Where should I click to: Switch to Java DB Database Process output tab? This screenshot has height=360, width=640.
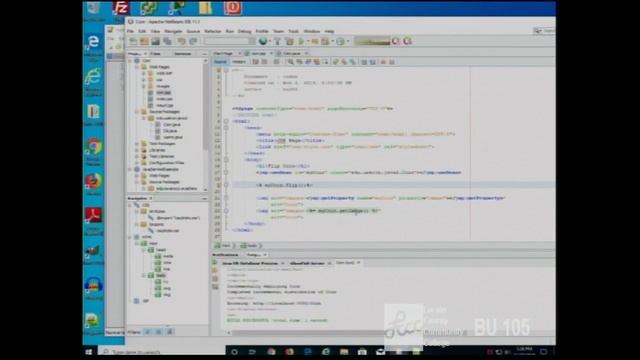pos(250,263)
